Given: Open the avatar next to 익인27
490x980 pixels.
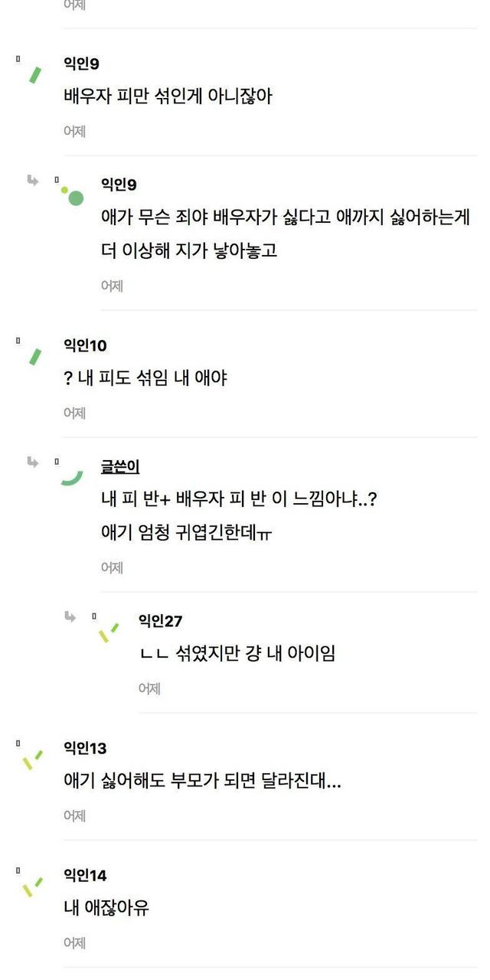Looking at the screenshot, I should (x=109, y=632).
